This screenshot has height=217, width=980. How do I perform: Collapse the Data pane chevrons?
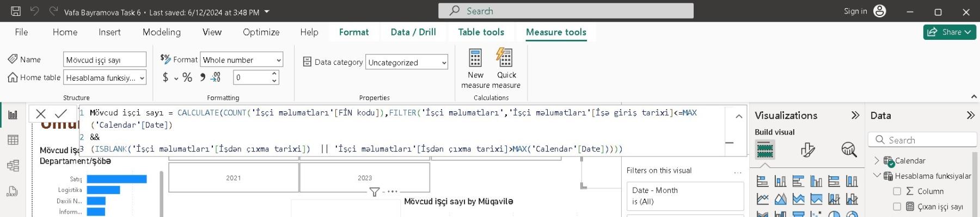pyautogui.click(x=971, y=115)
